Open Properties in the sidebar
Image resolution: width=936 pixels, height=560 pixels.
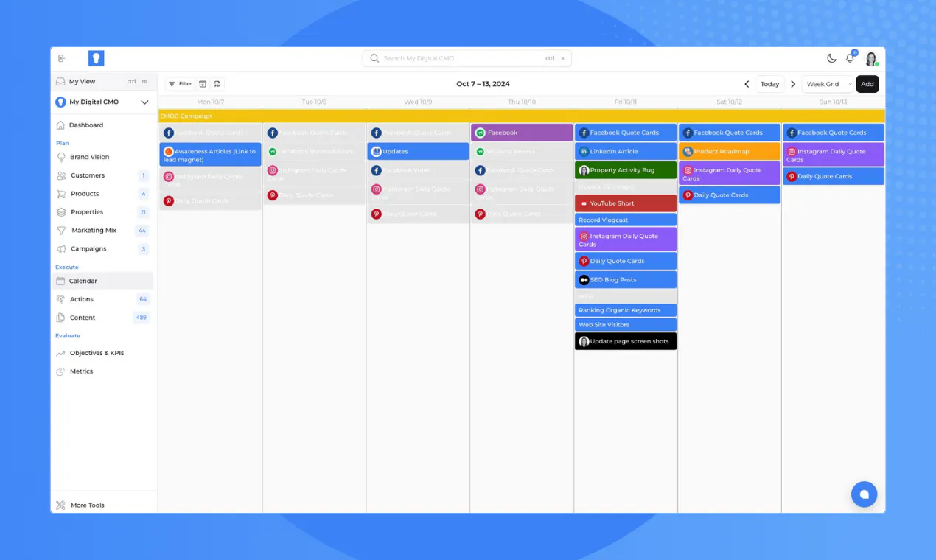pos(103,212)
